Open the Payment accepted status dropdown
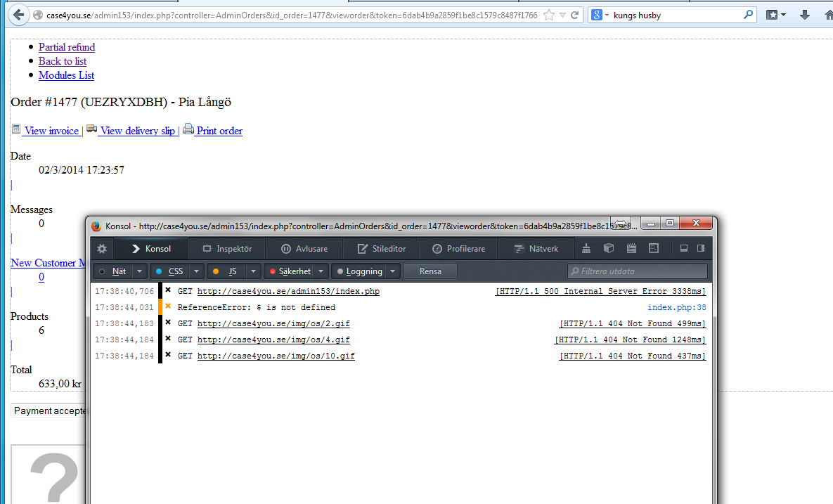The image size is (833, 504). click(49, 411)
